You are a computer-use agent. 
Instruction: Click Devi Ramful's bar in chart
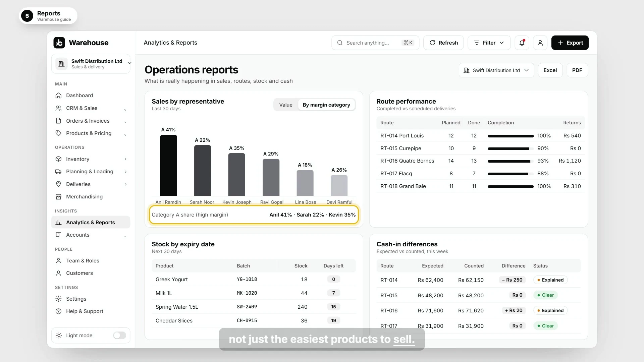point(339,185)
